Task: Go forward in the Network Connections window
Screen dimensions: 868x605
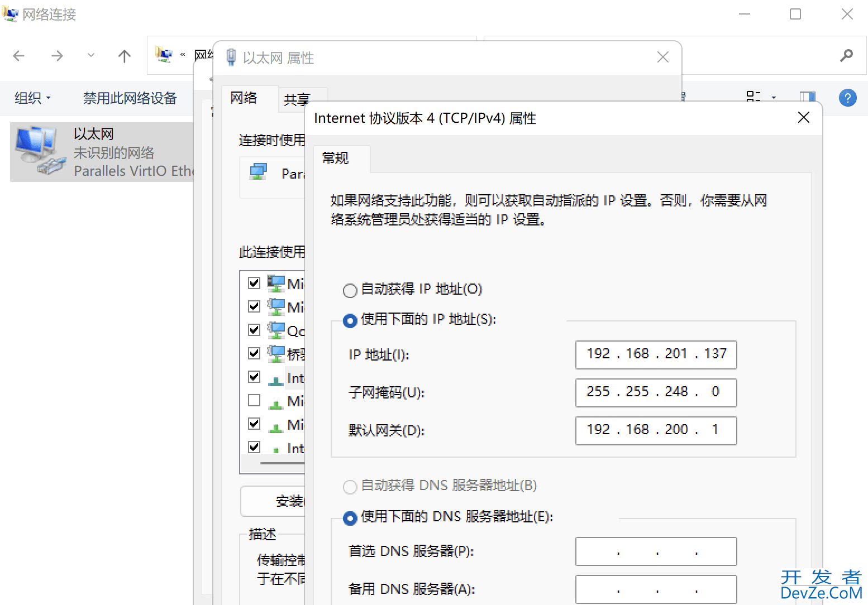Action: click(x=57, y=56)
